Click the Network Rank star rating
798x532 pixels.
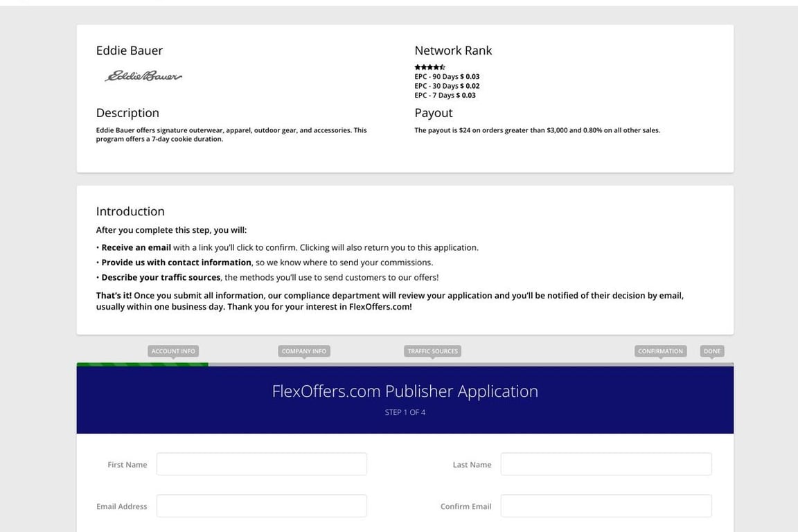[x=429, y=67]
